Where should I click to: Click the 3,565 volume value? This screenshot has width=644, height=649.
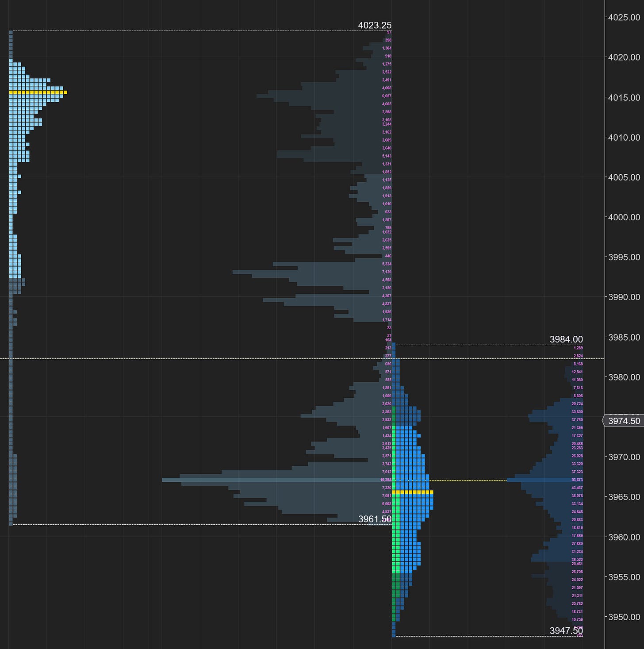pyautogui.click(x=387, y=412)
